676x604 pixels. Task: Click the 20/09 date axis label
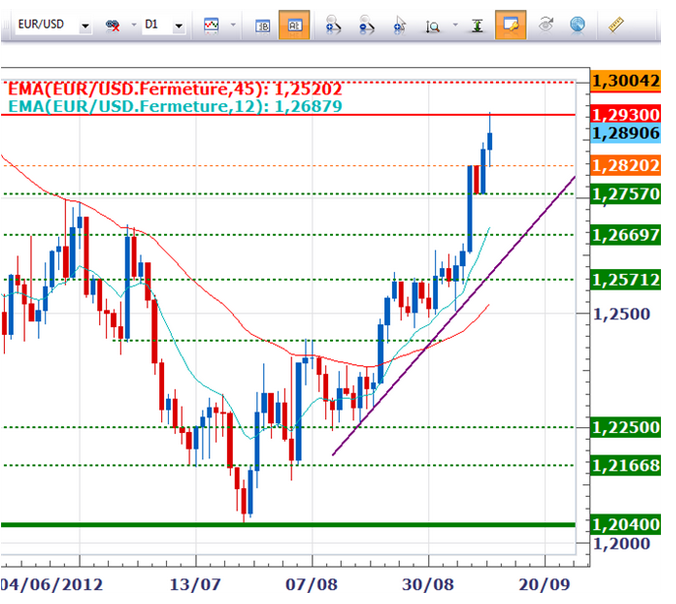545,585
